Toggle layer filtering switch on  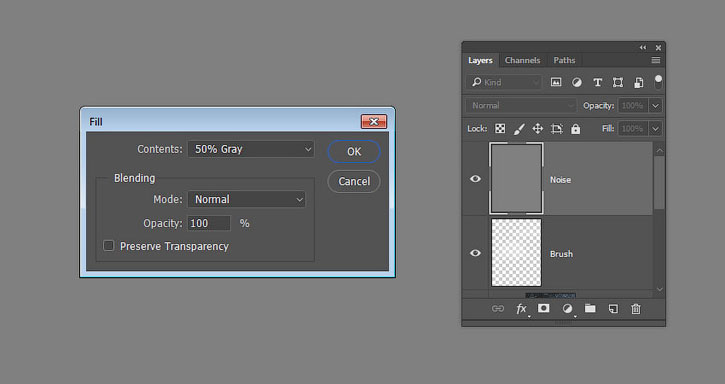pos(658,82)
